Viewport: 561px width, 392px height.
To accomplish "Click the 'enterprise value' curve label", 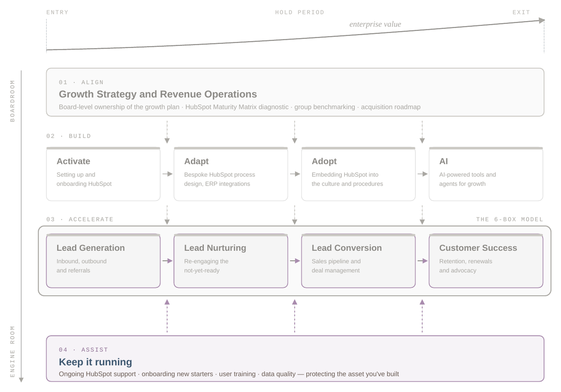I will coord(375,24).
